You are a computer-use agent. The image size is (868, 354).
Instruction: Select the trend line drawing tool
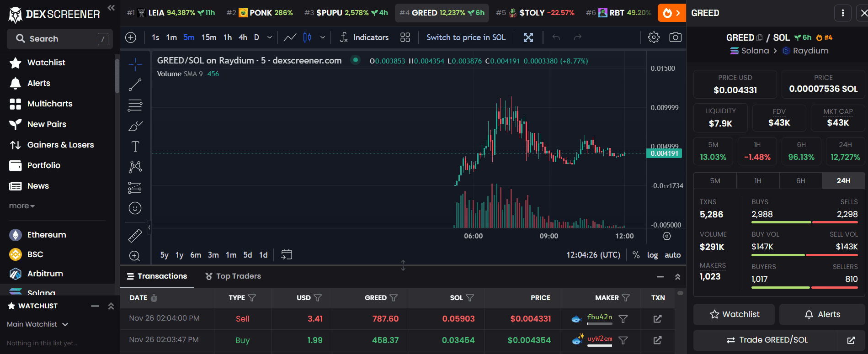(135, 85)
